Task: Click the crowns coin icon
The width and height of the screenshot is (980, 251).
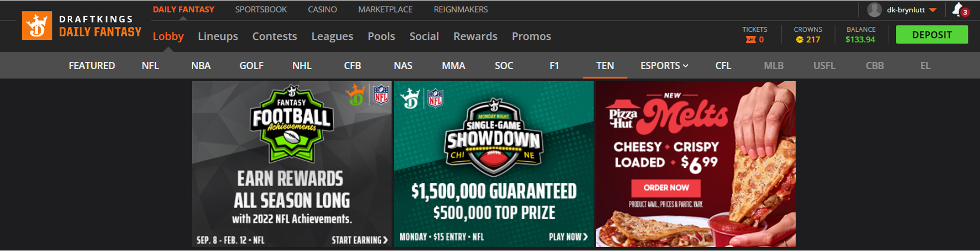Action: pyautogui.click(x=800, y=40)
